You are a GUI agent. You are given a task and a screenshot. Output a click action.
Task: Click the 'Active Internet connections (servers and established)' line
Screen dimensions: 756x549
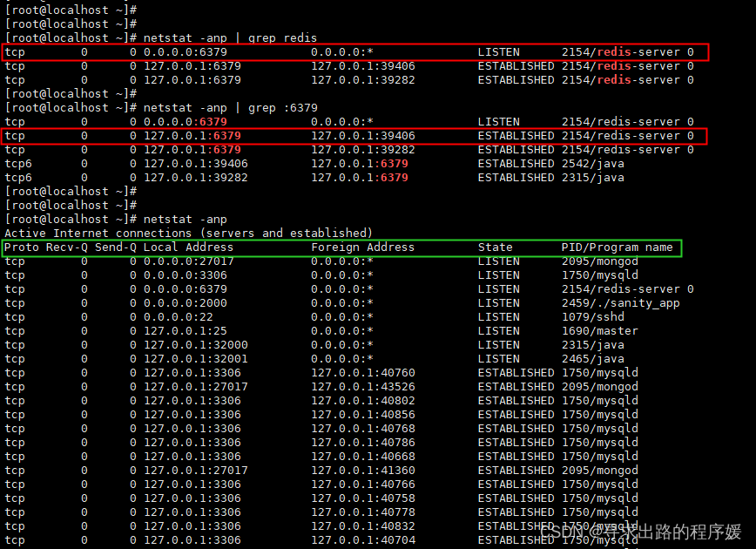coord(188,234)
